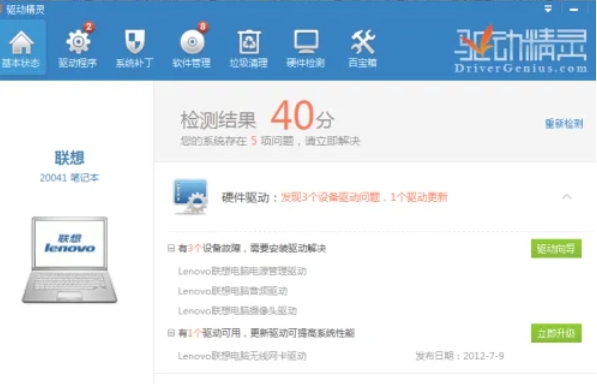The image size is (597, 384).
Task: Collapse the 硬件驱动 section chevron
Action: (x=566, y=197)
